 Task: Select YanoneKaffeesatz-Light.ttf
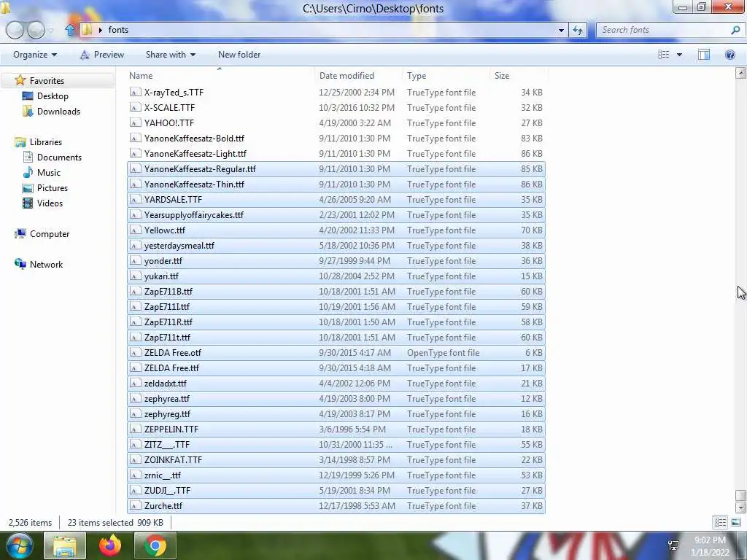coord(336,154)
